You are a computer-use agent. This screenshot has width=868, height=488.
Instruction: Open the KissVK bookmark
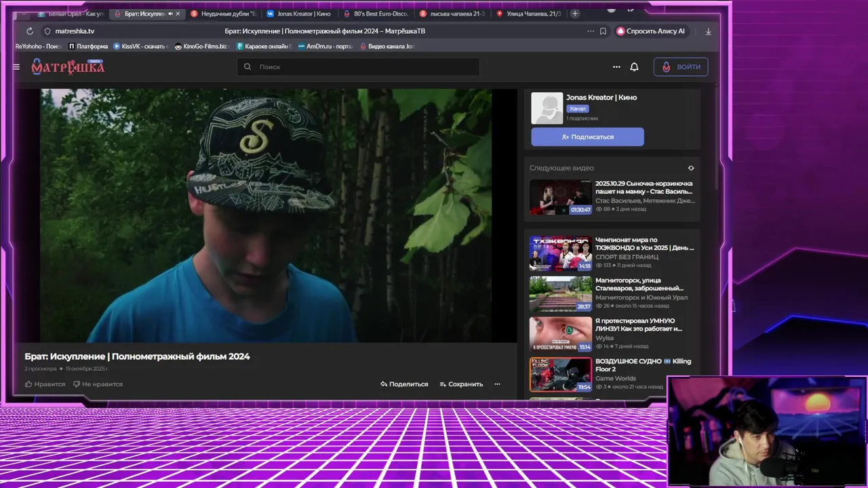(141, 47)
